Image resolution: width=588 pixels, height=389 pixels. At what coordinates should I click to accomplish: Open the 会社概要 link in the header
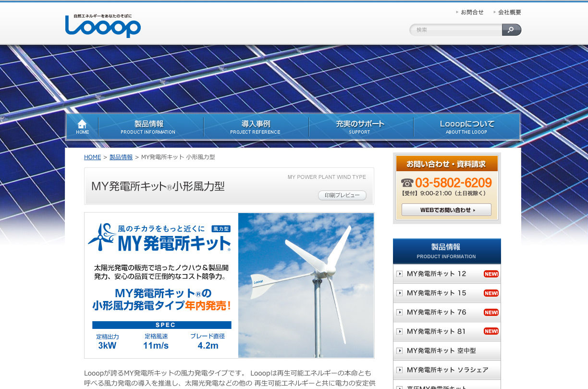pos(509,12)
